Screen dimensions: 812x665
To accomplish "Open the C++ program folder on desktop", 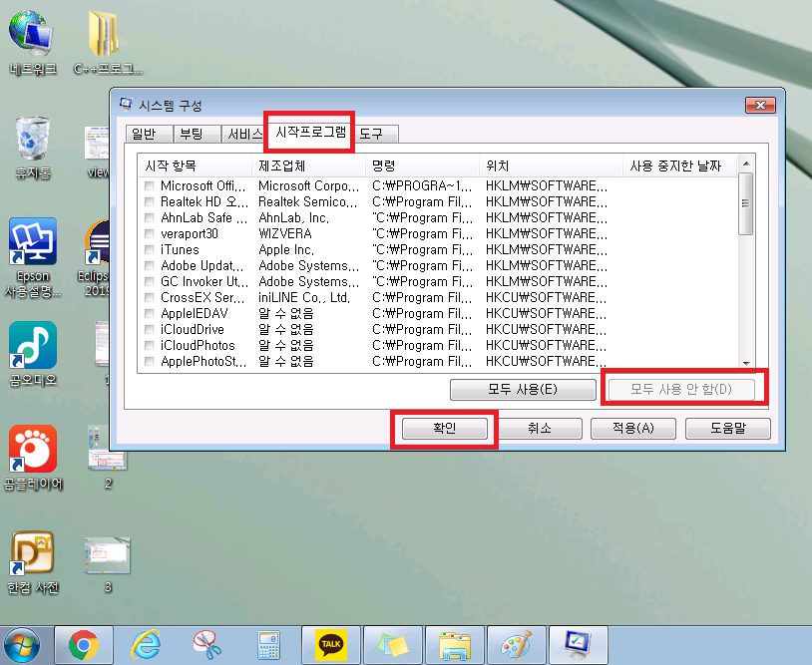I will (107, 43).
